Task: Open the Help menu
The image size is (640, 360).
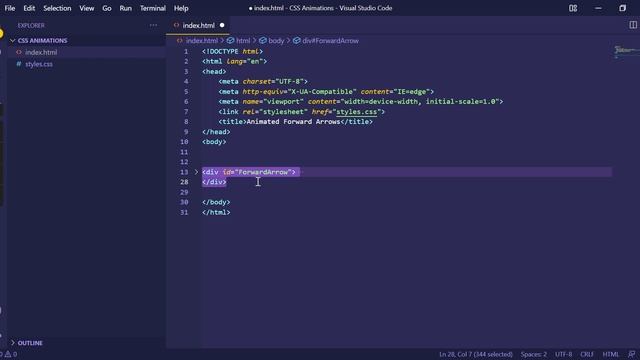Action: point(181,8)
